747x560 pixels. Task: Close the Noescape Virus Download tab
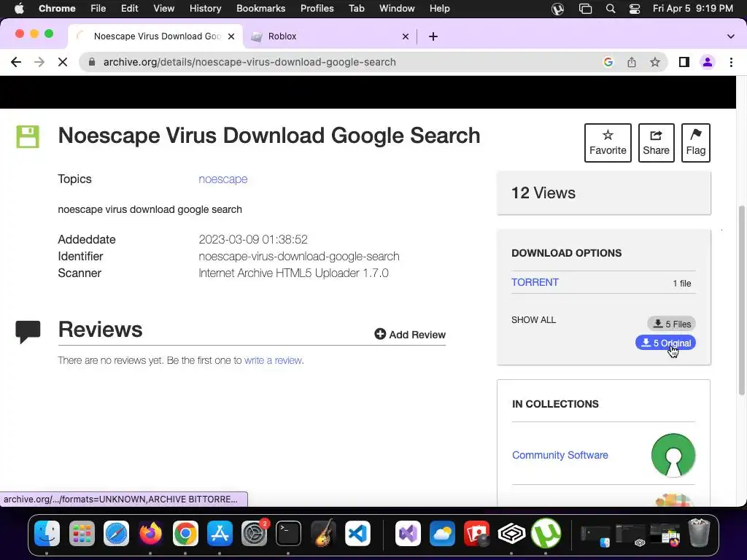coord(231,36)
